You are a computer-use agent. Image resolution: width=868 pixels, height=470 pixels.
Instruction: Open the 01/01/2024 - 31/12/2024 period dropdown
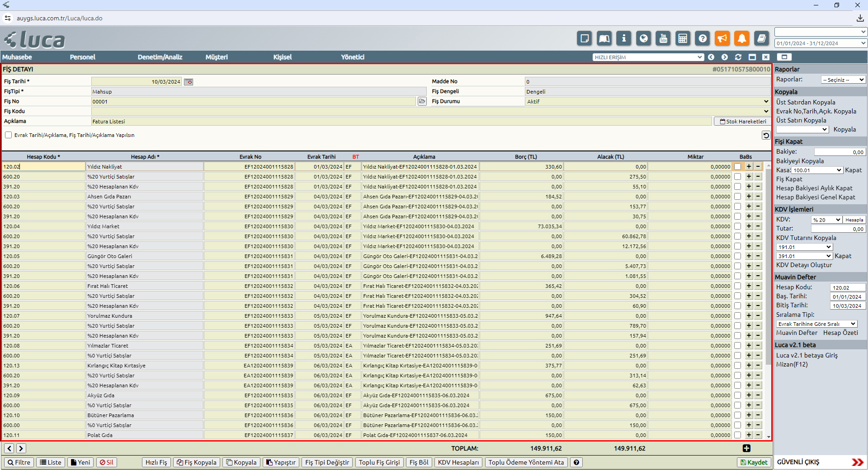click(x=821, y=43)
